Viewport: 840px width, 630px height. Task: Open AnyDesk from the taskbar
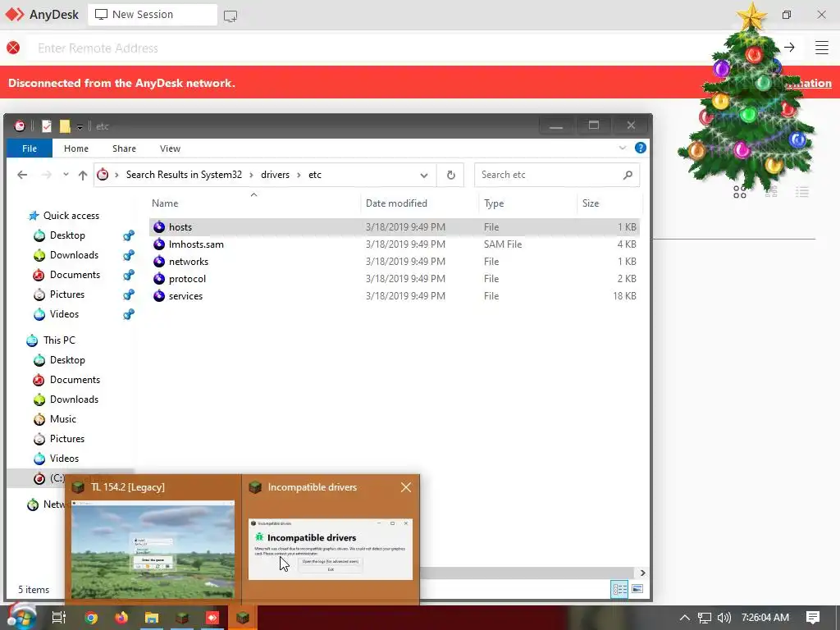tap(212, 618)
